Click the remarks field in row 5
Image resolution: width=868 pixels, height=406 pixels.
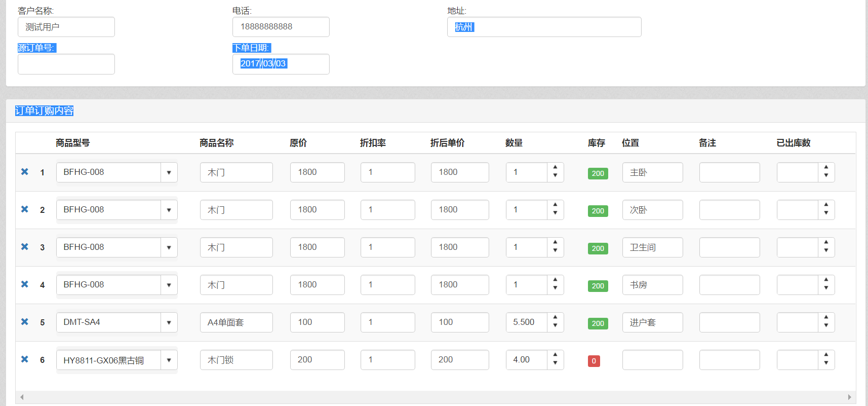[x=730, y=322]
